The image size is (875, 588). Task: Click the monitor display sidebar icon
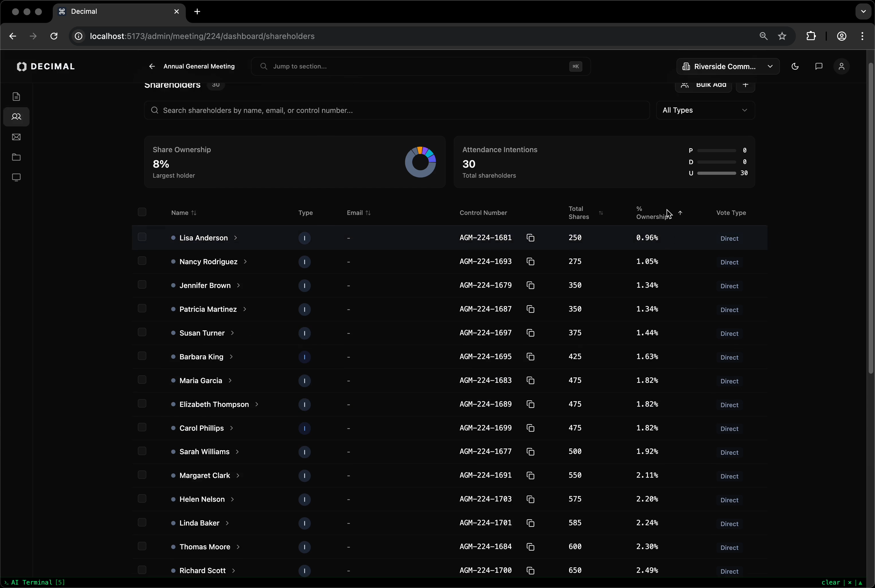tap(16, 177)
